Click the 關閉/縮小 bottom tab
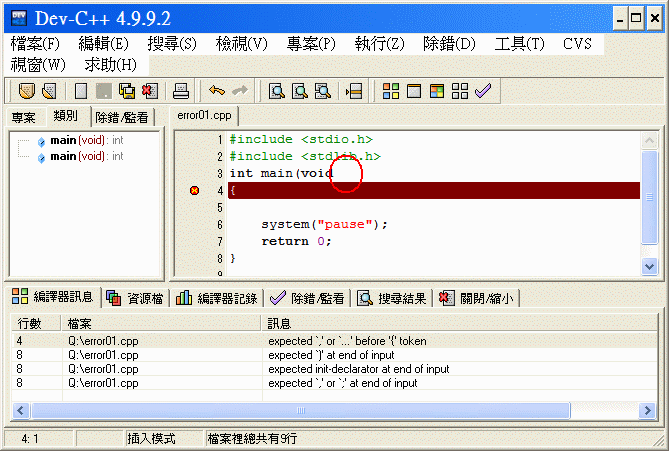The width and height of the screenshot is (669, 451). pos(477,298)
